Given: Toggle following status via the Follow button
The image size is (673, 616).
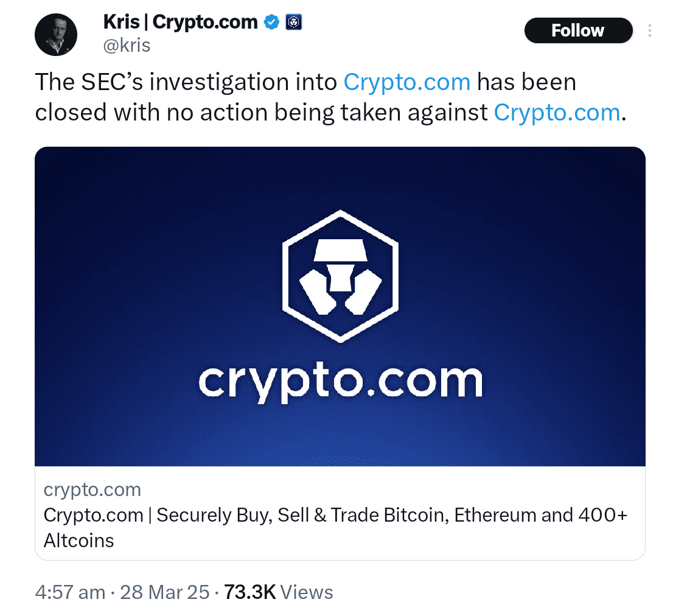Looking at the screenshot, I should pos(578,30).
